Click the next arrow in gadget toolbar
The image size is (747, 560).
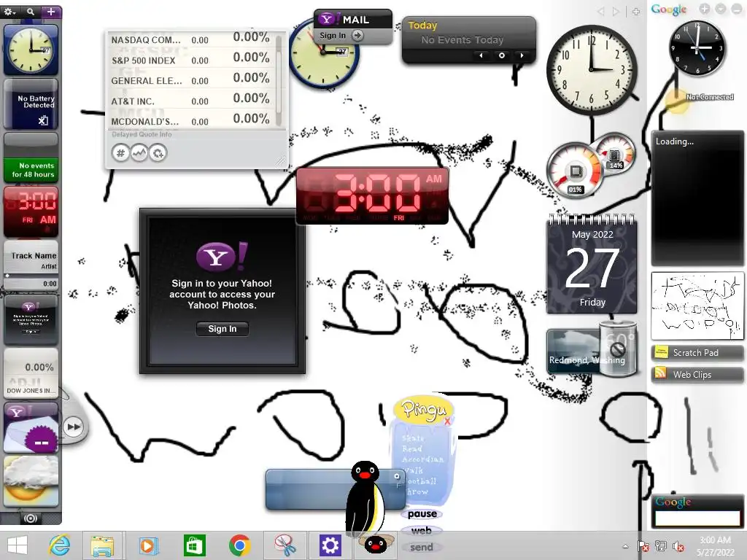pos(616,12)
